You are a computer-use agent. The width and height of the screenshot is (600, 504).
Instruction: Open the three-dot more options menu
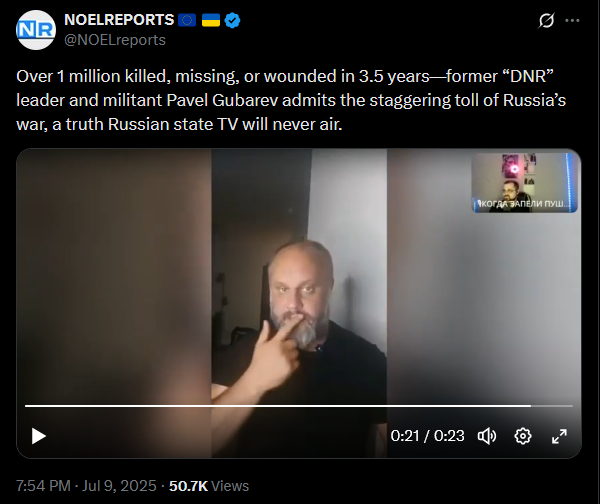tap(572, 20)
